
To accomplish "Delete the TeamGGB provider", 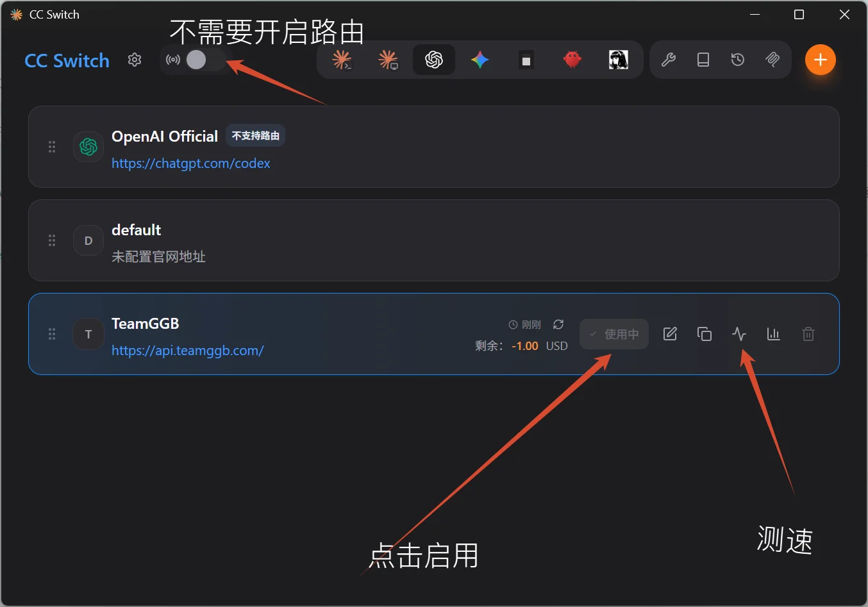I will [808, 334].
